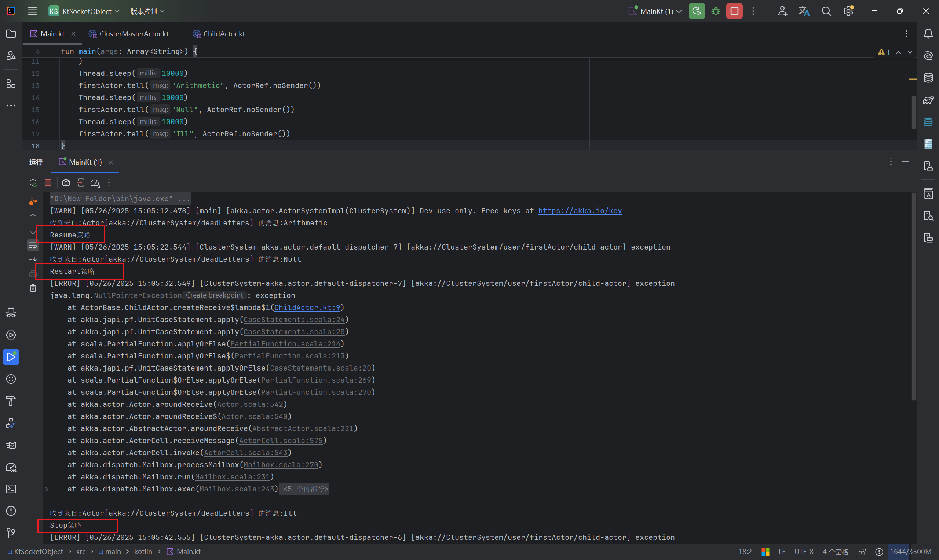Rerun the program in Run panel toolbar

(x=33, y=183)
